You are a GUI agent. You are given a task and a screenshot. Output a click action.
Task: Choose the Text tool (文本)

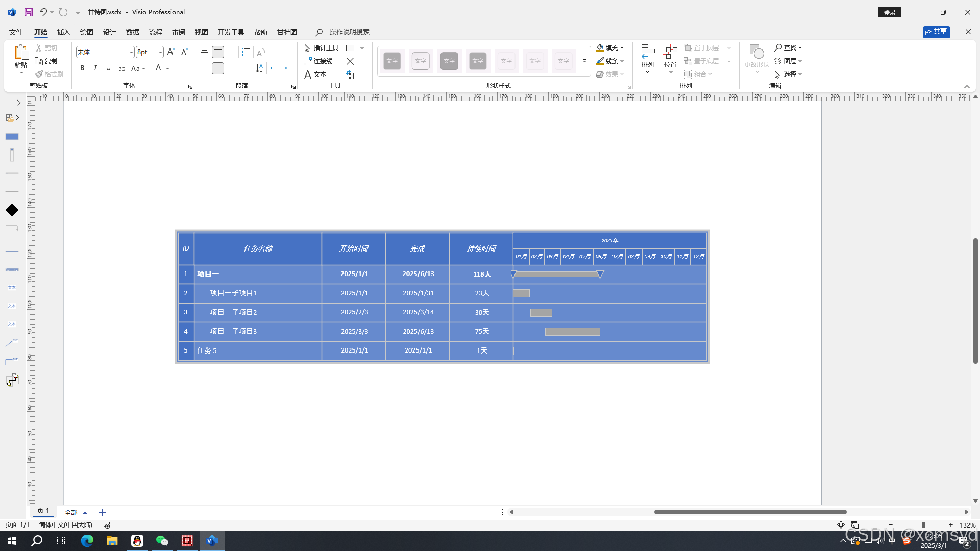(315, 74)
